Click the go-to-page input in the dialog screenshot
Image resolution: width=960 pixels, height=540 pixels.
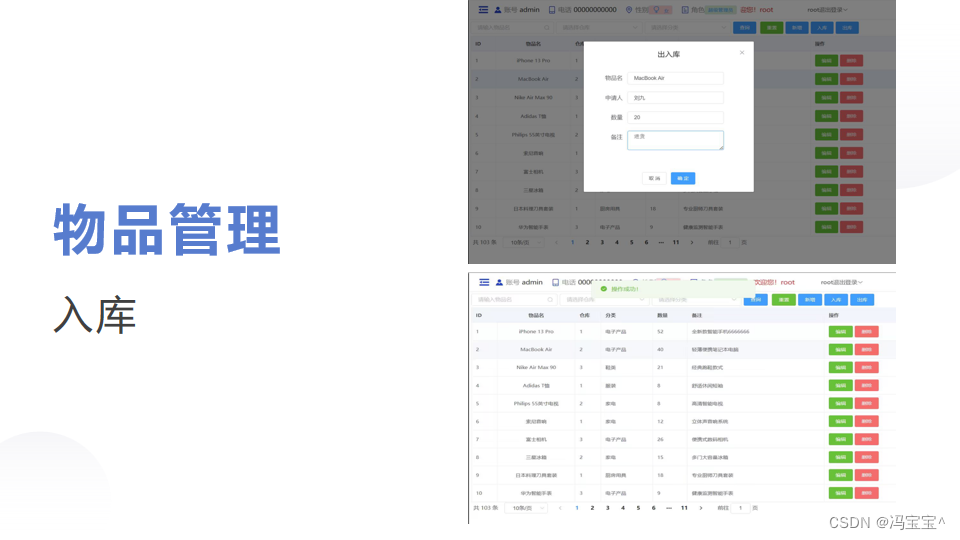(730, 242)
